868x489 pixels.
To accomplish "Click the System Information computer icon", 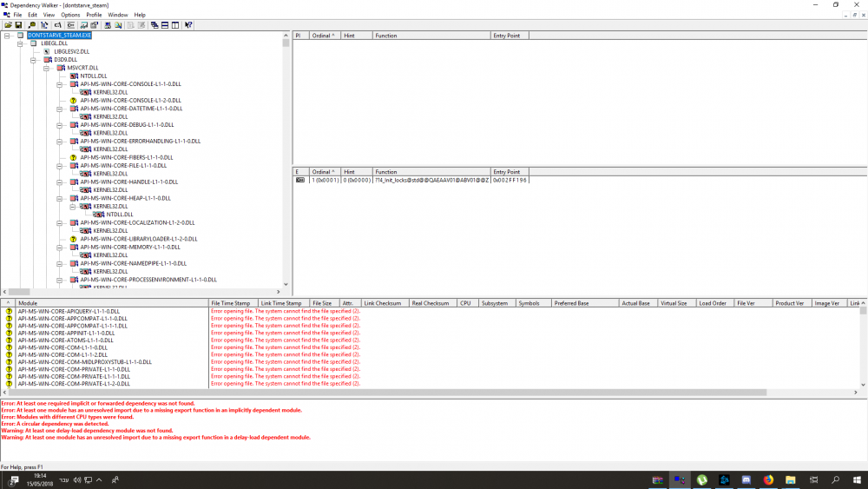I will pos(108,25).
